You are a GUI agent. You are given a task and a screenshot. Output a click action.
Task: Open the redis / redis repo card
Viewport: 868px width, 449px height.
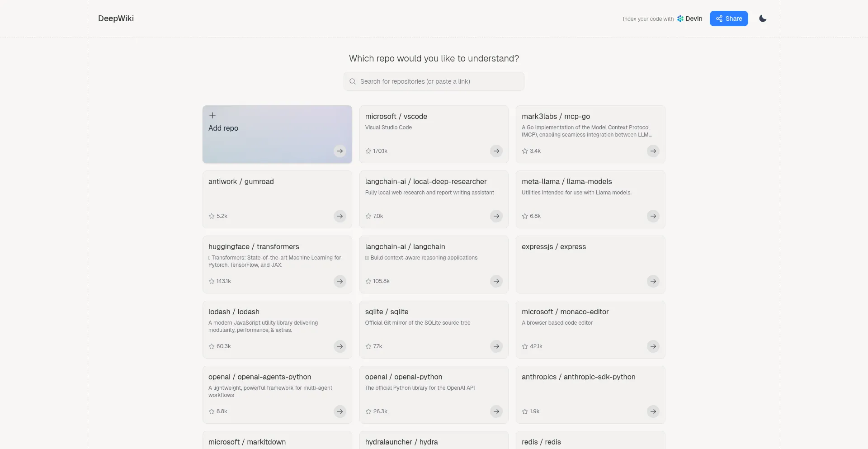pyautogui.click(x=590, y=441)
